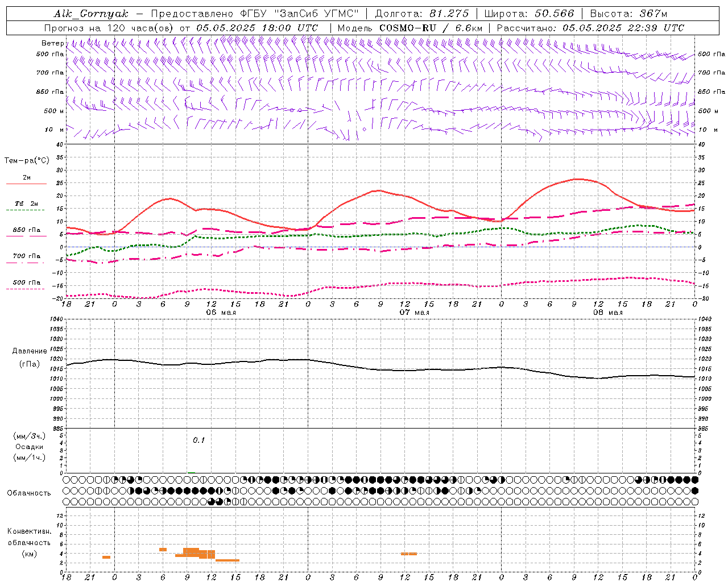
Task: Click the '0.1' precipitation amount value
Action: click(198, 440)
